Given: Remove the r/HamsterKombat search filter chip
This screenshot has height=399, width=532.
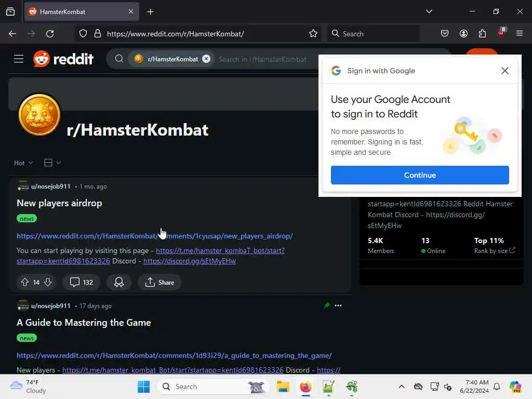Looking at the screenshot, I should pos(206,59).
